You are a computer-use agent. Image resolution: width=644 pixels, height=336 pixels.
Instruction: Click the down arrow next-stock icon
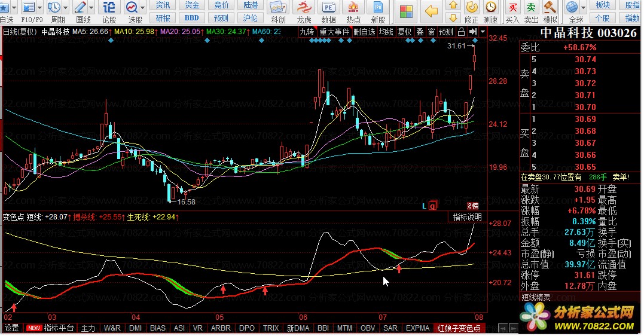[453, 18]
